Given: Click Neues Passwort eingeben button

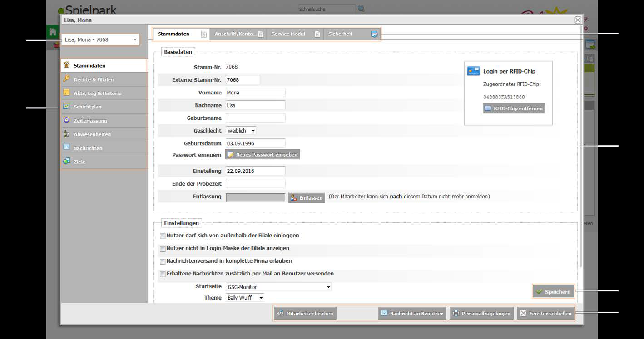Looking at the screenshot, I should click(x=263, y=155).
